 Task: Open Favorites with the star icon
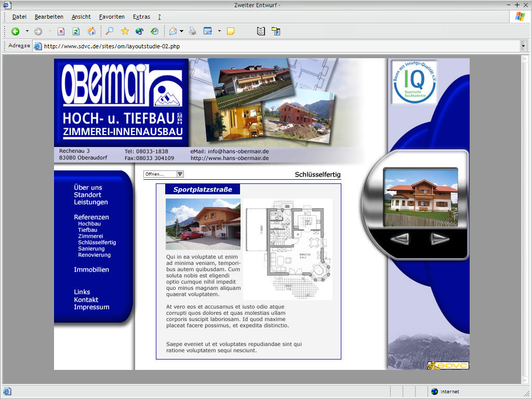click(125, 32)
